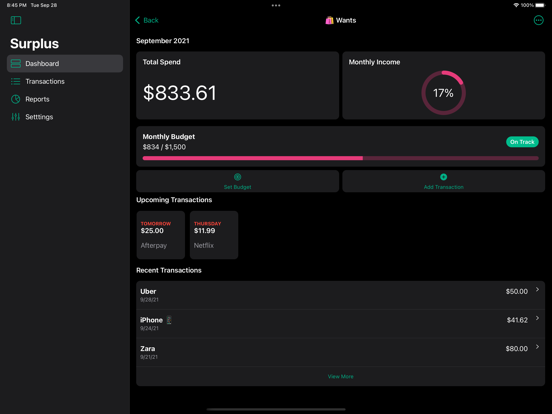
Task: Click the Wi-Fi status icon
Action: pyautogui.click(x=516, y=5)
